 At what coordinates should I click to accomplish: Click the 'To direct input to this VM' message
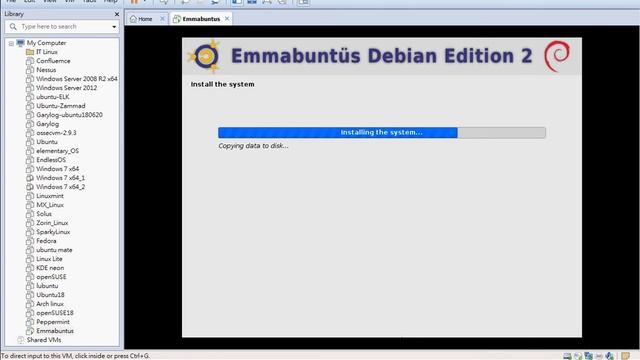point(76,356)
